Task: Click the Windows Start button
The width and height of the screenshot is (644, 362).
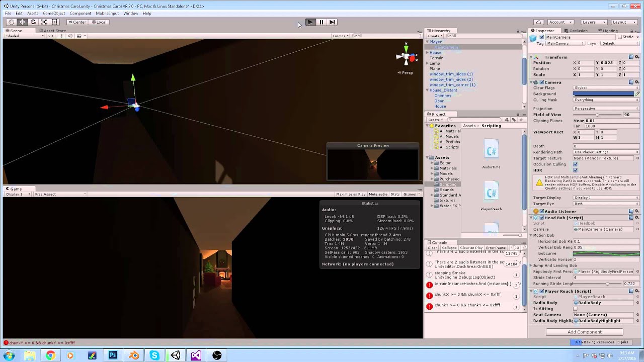Action: coord(9,355)
